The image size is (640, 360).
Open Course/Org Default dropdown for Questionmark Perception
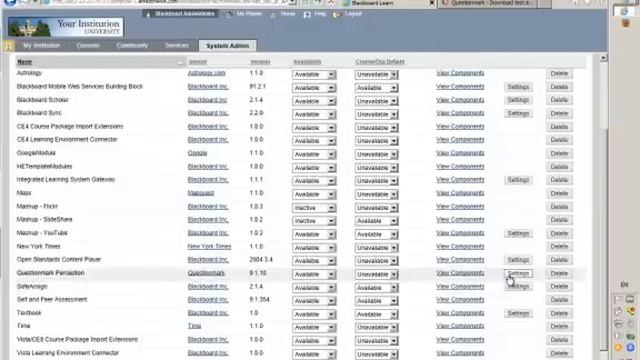[376, 274]
